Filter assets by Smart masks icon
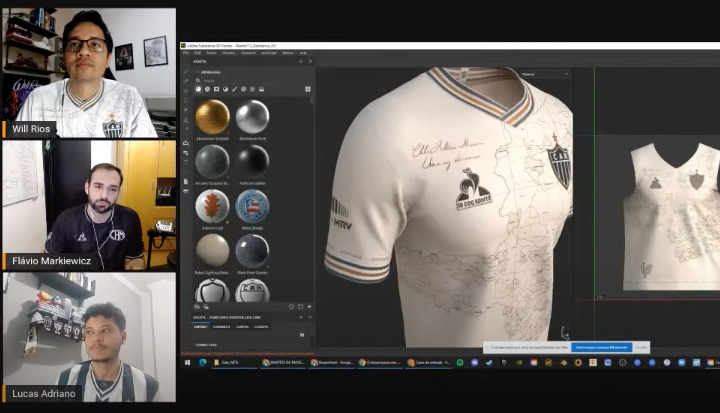Screen dimensions: 720x413 216,89
